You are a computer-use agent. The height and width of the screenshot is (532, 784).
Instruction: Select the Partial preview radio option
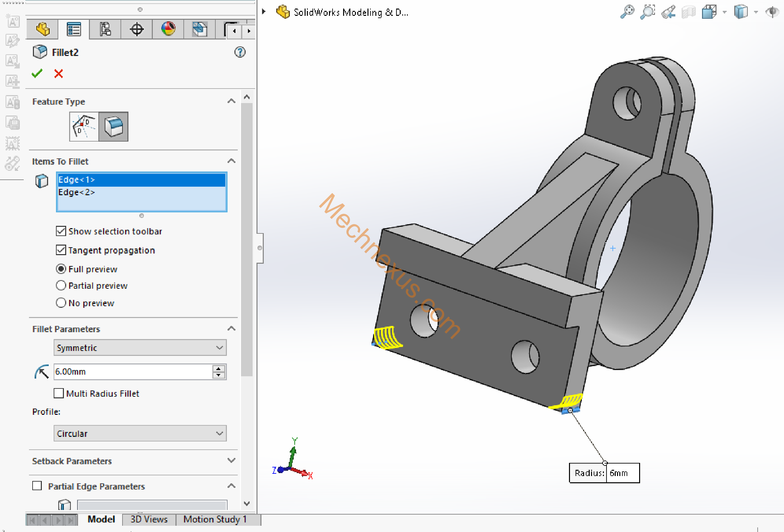61,285
